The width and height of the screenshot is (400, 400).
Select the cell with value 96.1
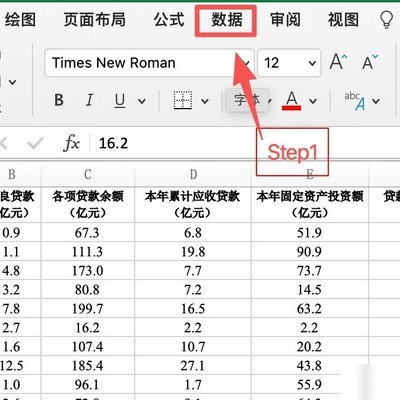[x=87, y=384]
